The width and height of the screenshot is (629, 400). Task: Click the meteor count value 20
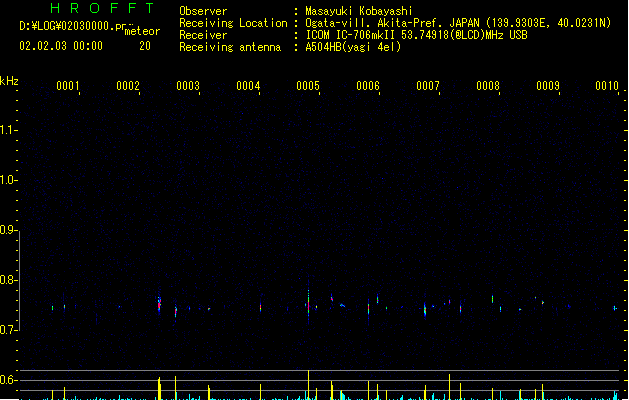pyautogui.click(x=145, y=46)
